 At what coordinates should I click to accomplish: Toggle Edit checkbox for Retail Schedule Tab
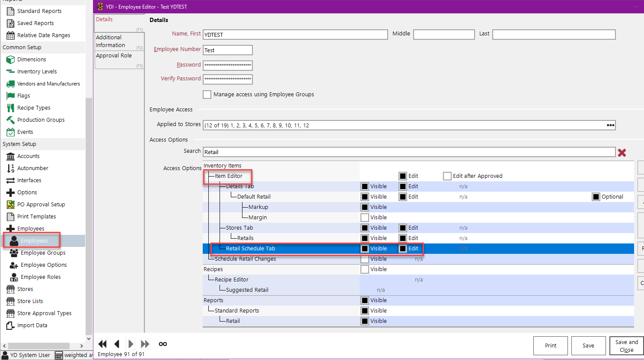point(403,249)
